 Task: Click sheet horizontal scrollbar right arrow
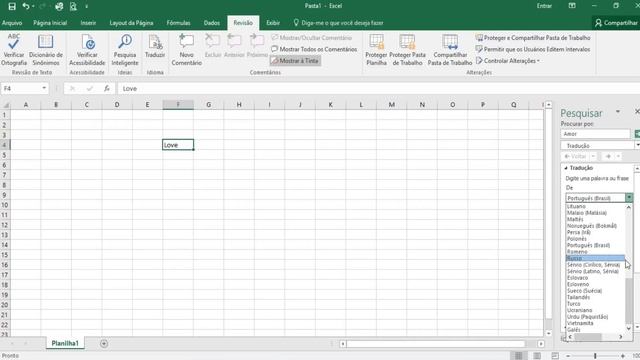pos(541,344)
